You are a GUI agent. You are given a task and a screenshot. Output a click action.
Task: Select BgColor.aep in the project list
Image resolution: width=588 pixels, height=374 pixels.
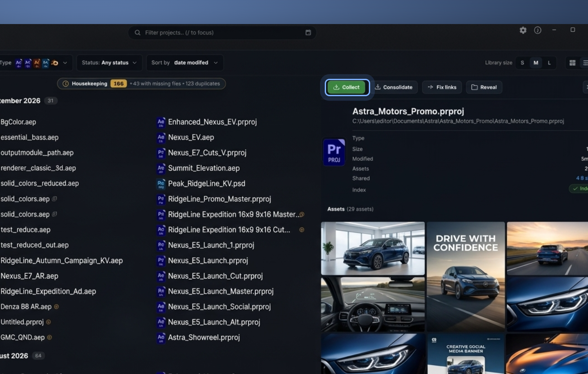pyautogui.click(x=18, y=122)
